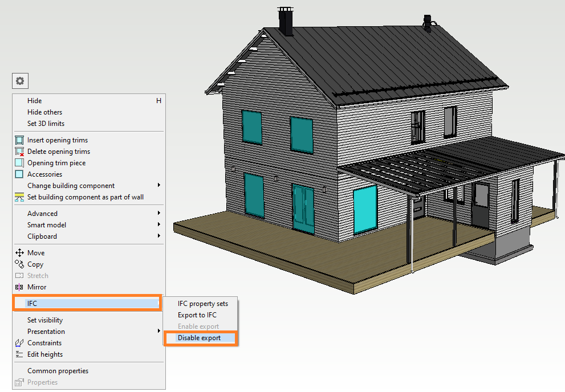Click the Edit heights icon
565x392 pixels.
click(19, 354)
